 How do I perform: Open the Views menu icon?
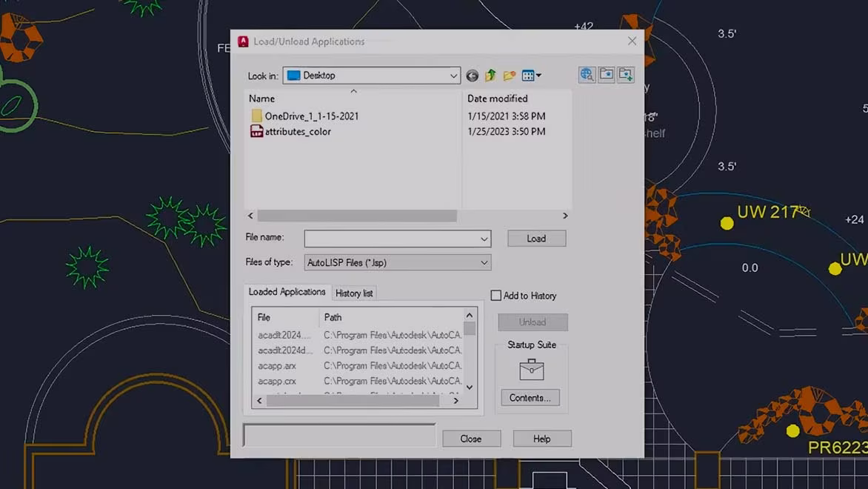[531, 76]
